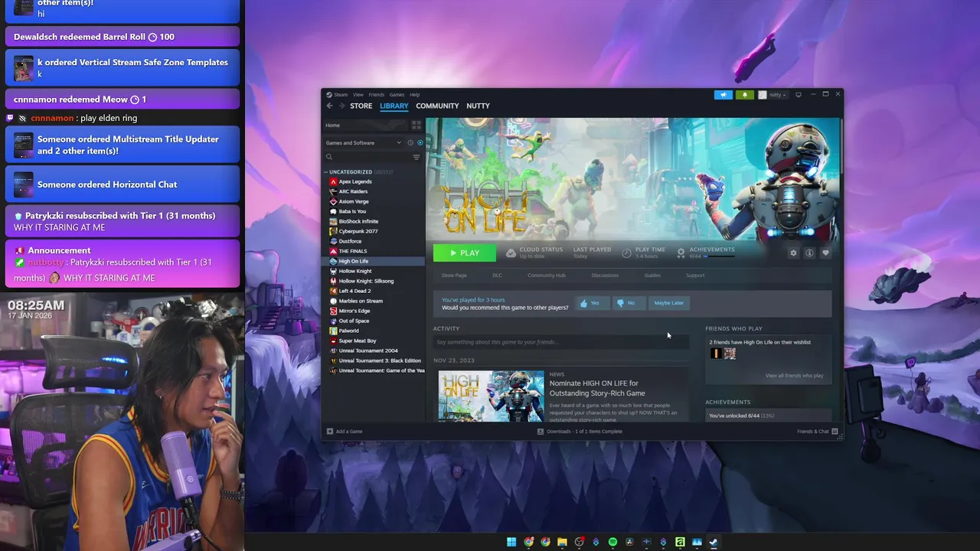Open the DLC link
Viewport: 980px width, 551px height.
point(497,275)
